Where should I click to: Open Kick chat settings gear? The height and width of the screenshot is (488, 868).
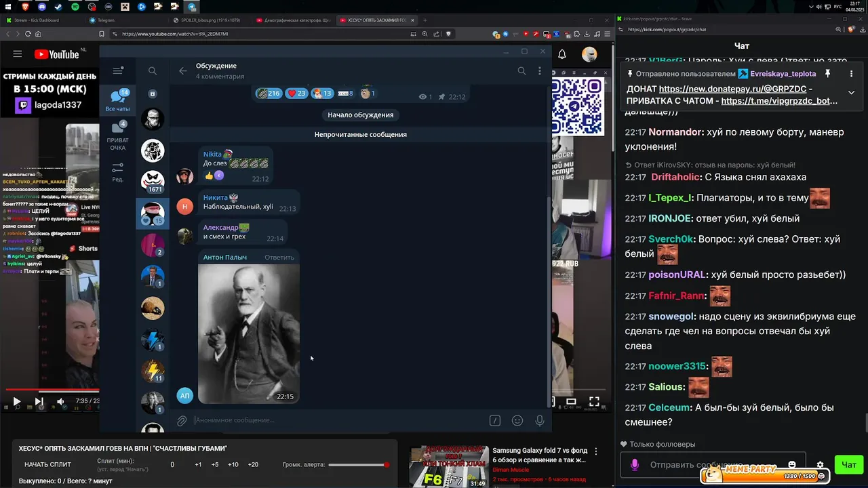[x=820, y=465]
